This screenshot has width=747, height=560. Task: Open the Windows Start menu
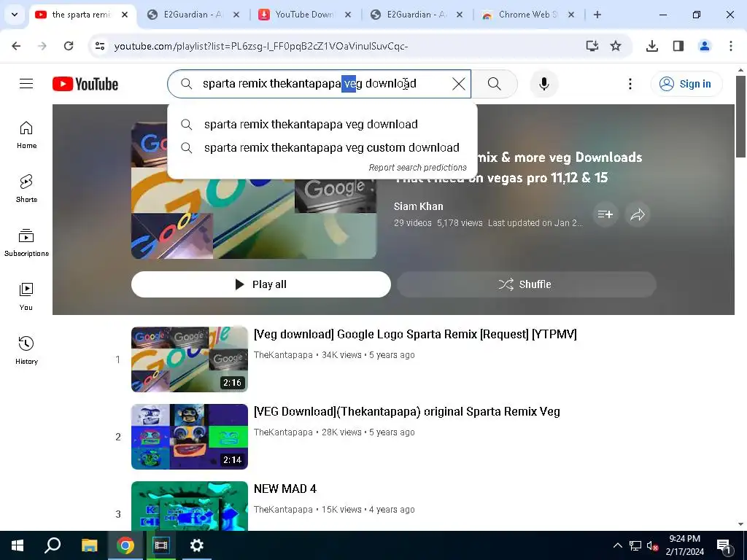[x=18, y=545]
